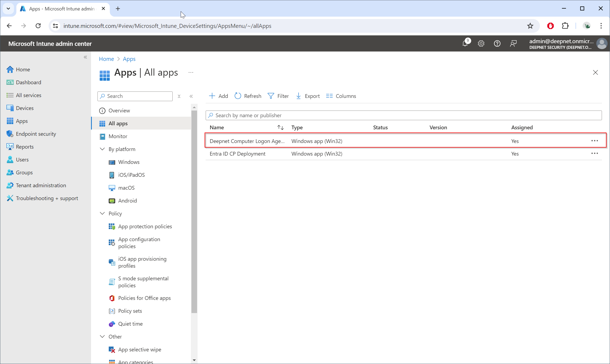Select App protection policies
This screenshot has width=610, height=364.
coord(145,226)
